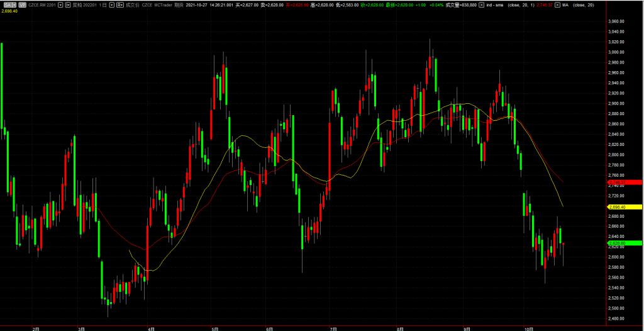Click the green 2,628.00 price tag on the axis

pyautogui.click(x=625, y=243)
